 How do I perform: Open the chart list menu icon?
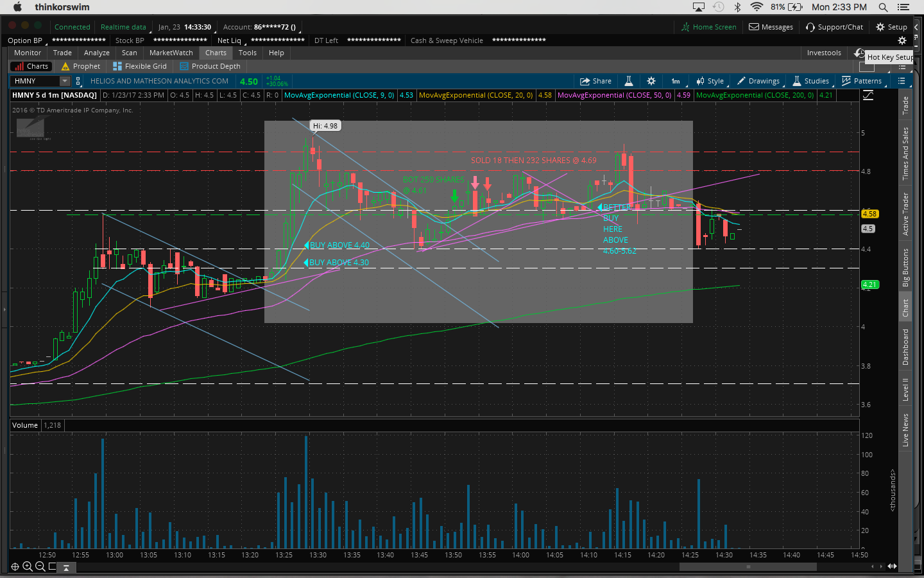click(902, 81)
